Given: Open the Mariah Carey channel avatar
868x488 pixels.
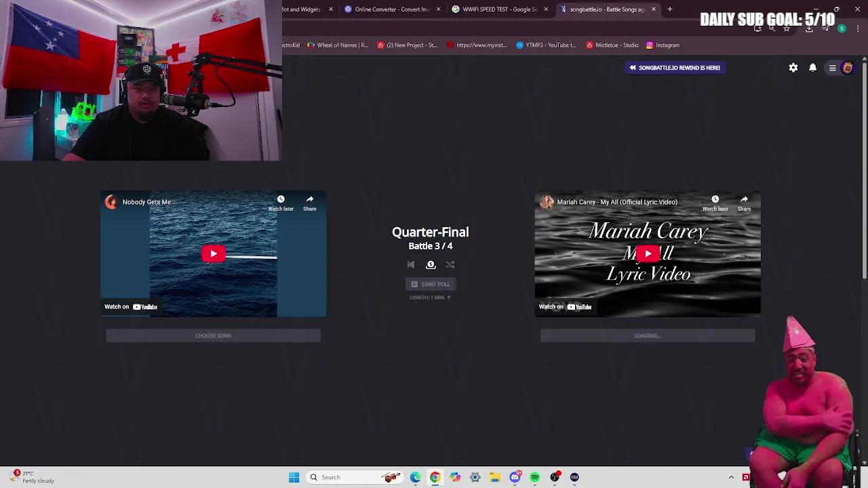Looking at the screenshot, I should 546,202.
